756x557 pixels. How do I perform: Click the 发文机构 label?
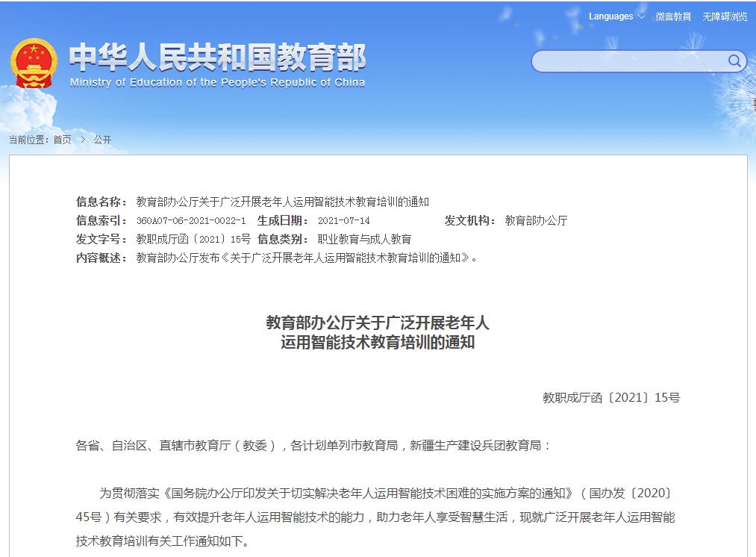pyautogui.click(x=470, y=220)
